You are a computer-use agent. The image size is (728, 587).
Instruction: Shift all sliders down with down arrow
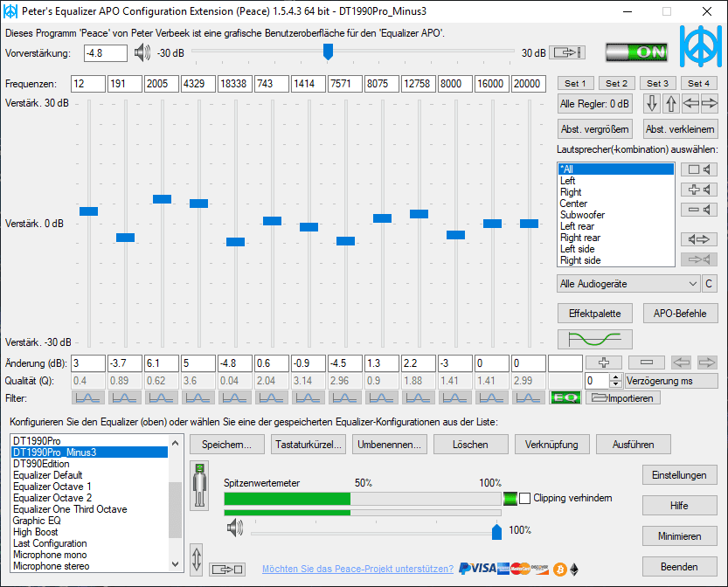click(x=652, y=103)
